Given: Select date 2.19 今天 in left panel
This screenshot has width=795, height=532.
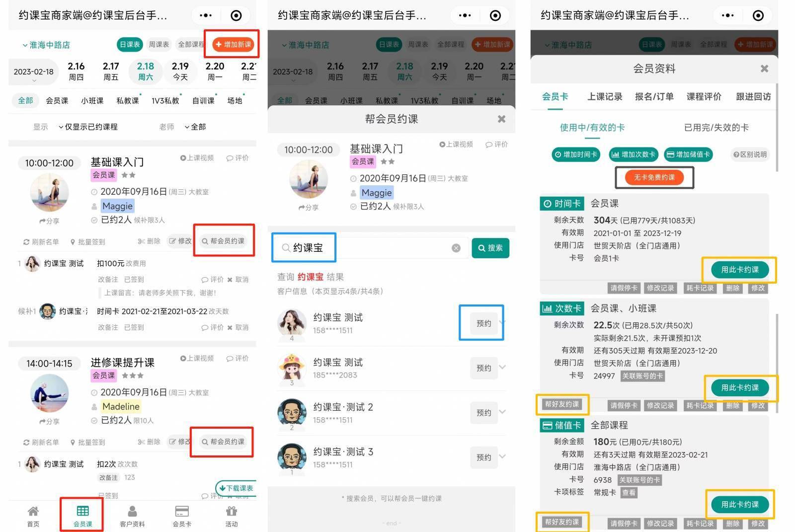Looking at the screenshot, I should tap(180, 71).
